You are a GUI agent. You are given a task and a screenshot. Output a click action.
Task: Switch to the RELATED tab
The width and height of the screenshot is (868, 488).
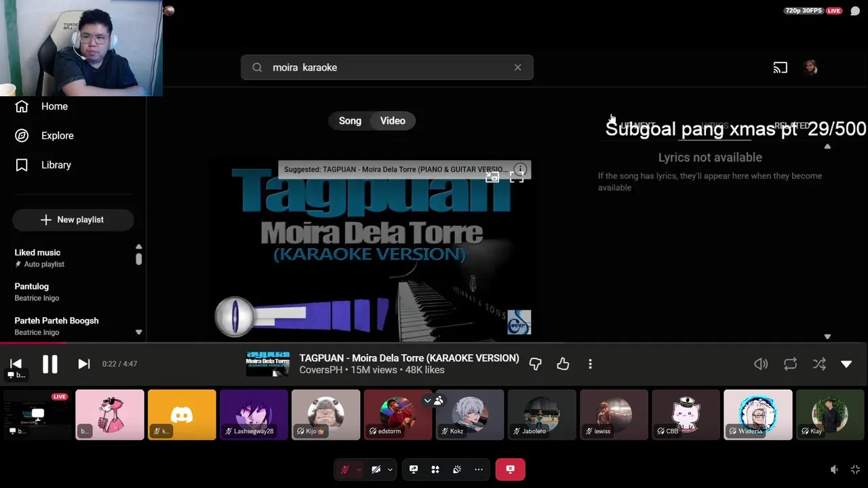point(791,126)
